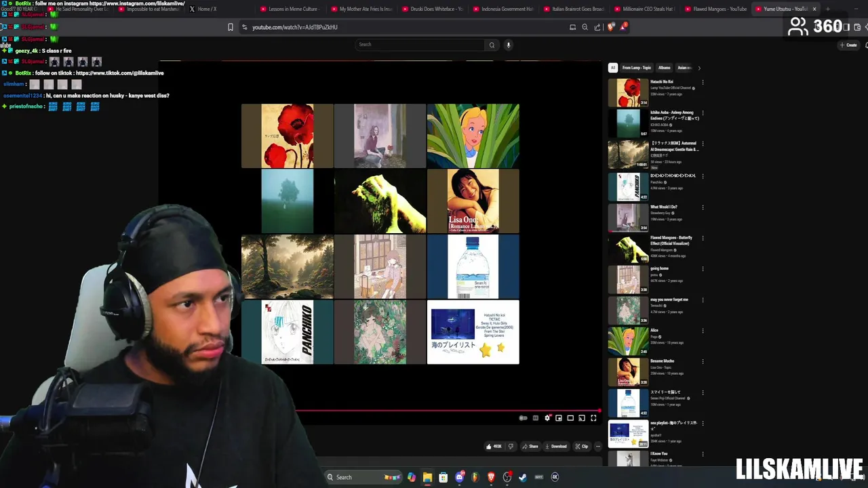Open the Alice video title
This screenshot has width=868, height=488.
(654, 330)
